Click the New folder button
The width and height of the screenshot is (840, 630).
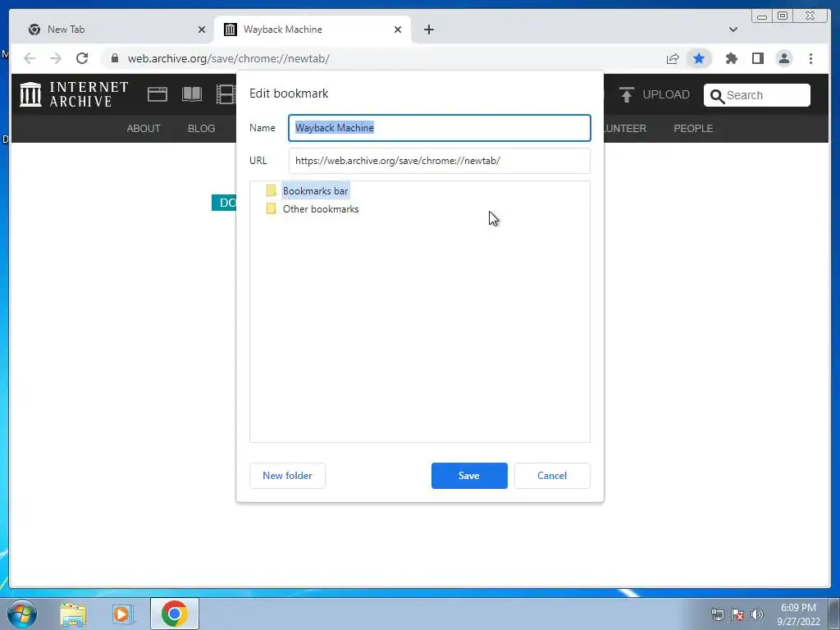[287, 476]
